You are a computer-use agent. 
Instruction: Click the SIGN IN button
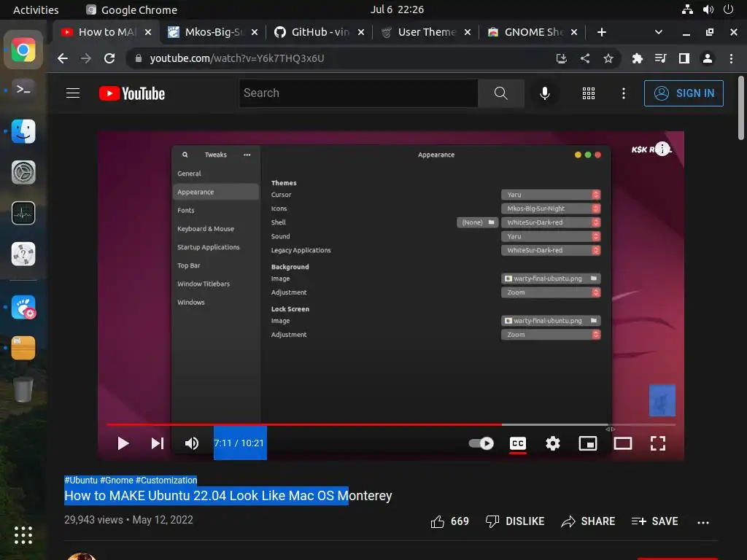coord(684,93)
